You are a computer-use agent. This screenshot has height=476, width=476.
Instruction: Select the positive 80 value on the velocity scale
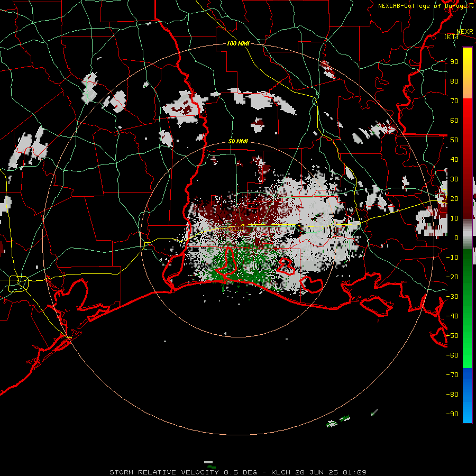tap(454, 81)
